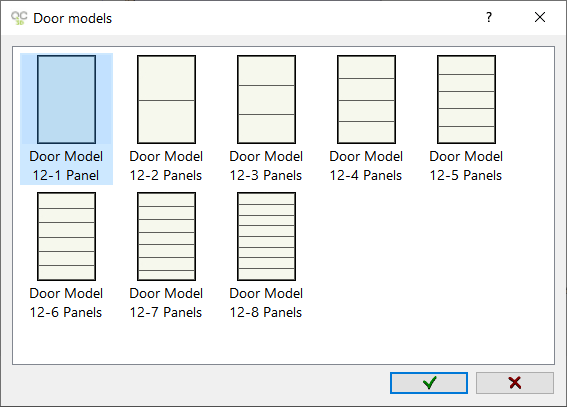Viewport: 567px width, 407px height.
Task: Click the 'Door Model 12-3 Panels' text
Action: [x=266, y=166]
